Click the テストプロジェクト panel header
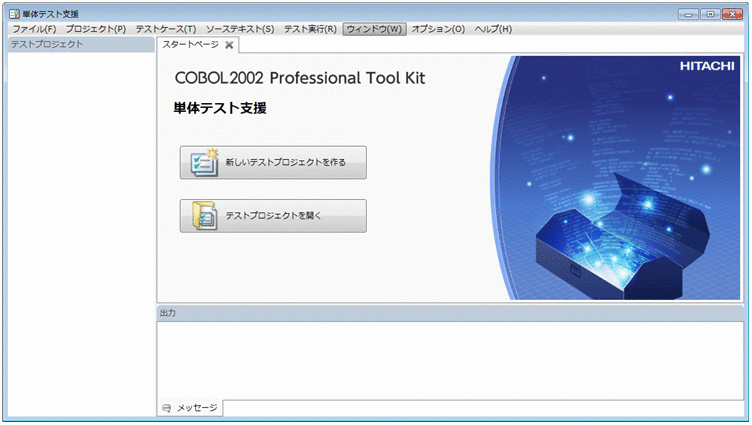Screen dimensions: 752x425 point(81,44)
